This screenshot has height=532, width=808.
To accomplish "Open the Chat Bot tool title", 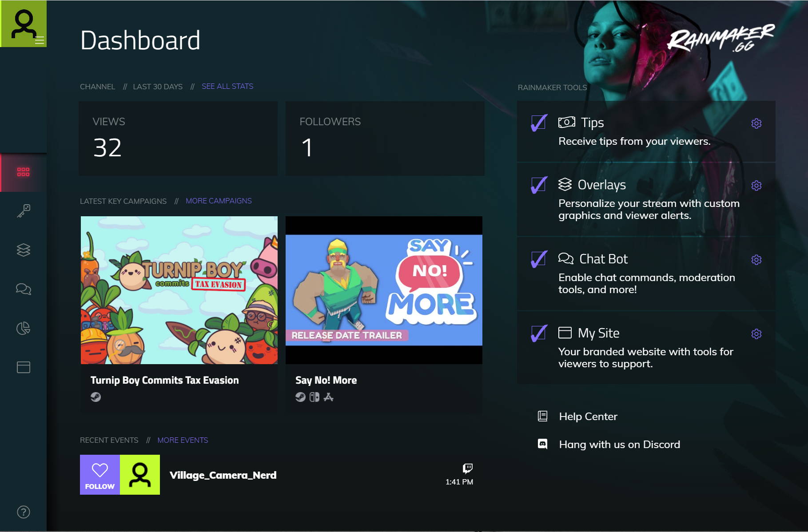I will click(x=603, y=259).
